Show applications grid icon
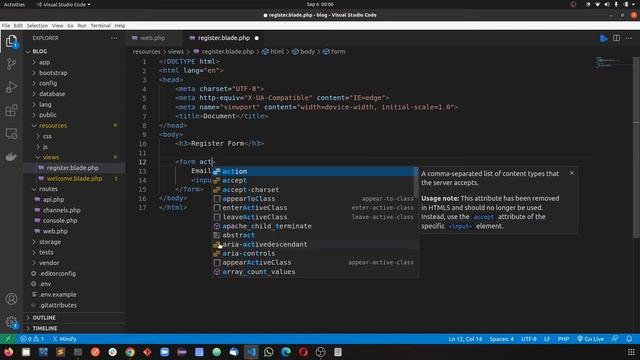Viewport: 640px width, 360px height. tap(631, 352)
